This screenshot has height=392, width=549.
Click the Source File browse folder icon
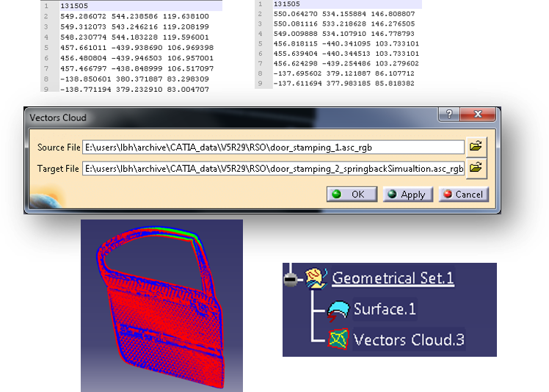(x=476, y=147)
